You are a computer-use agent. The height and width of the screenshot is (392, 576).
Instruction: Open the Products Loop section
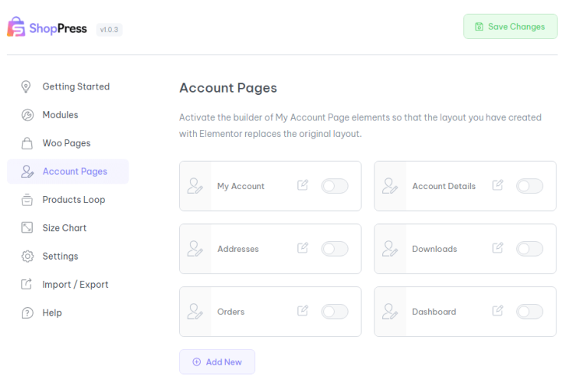click(x=68, y=200)
